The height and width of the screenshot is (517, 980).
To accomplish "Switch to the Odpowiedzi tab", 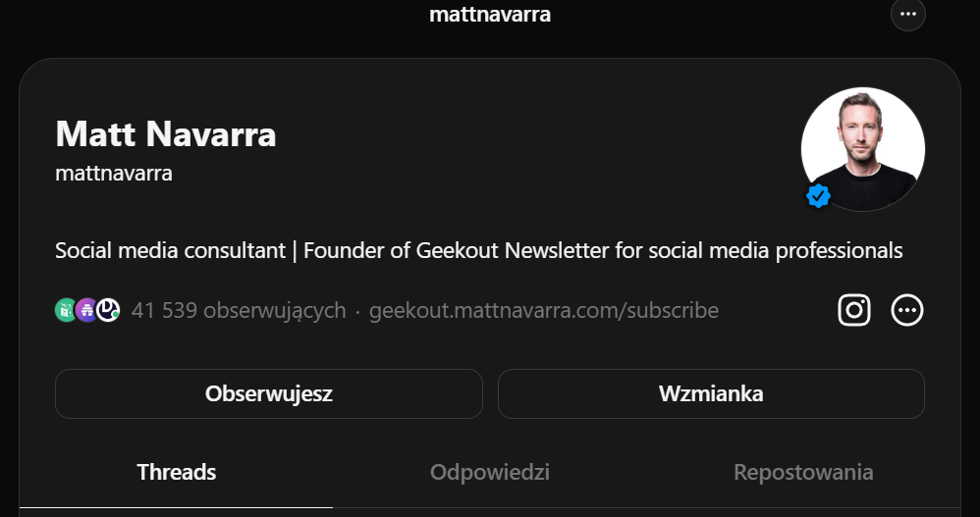I will click(489, 472).
